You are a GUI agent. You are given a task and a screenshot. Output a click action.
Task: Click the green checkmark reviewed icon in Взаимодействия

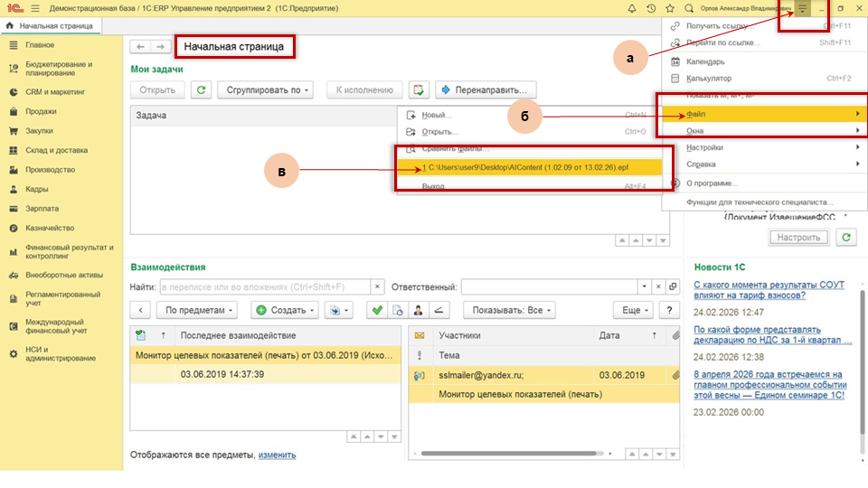click(377, 310)
